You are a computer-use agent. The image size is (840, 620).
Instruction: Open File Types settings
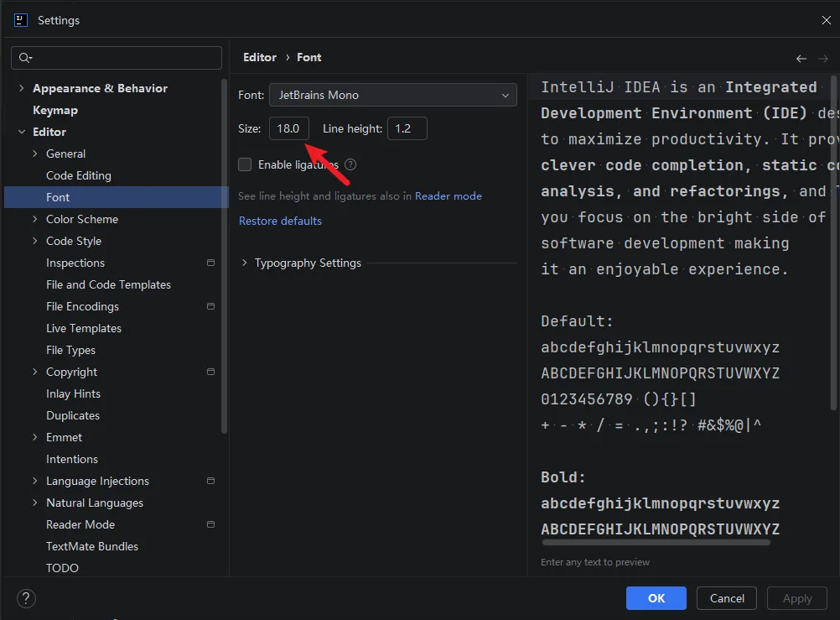pos(70,350)
